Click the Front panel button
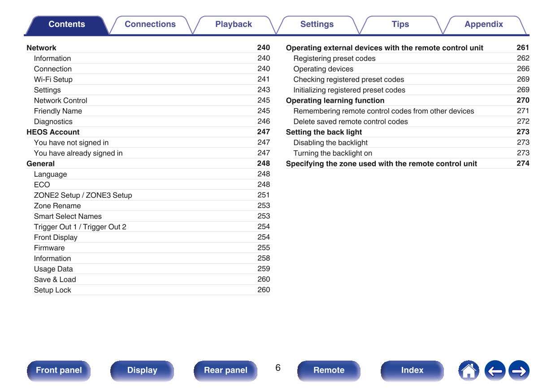The height and width of the screenshot is (392, 556). click(x=59, y=370)
